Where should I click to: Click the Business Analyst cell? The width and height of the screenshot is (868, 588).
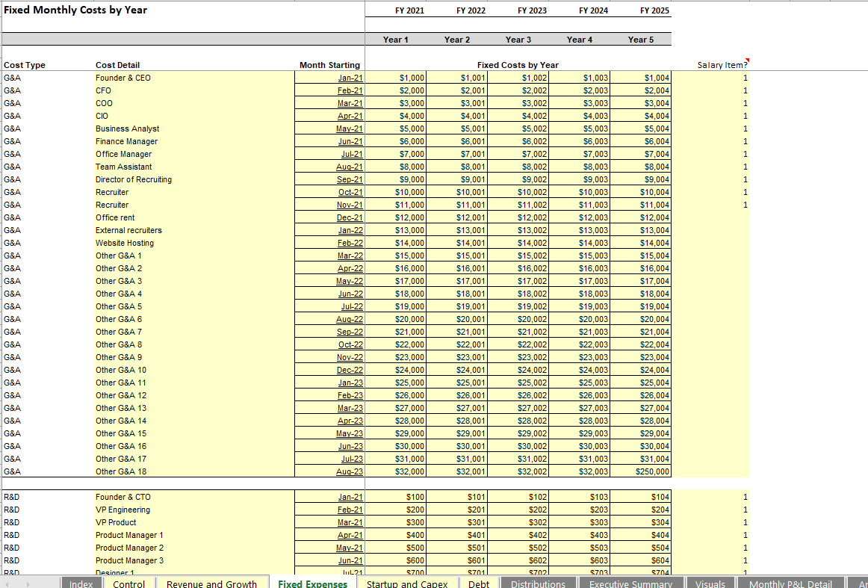(194, 129)
